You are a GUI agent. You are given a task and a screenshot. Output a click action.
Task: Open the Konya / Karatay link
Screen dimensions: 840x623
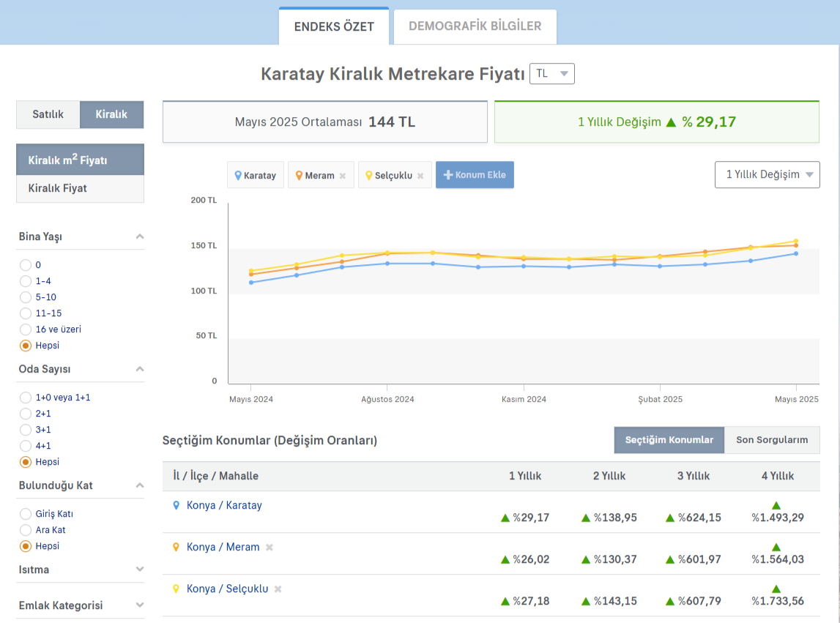pos(224,505)
